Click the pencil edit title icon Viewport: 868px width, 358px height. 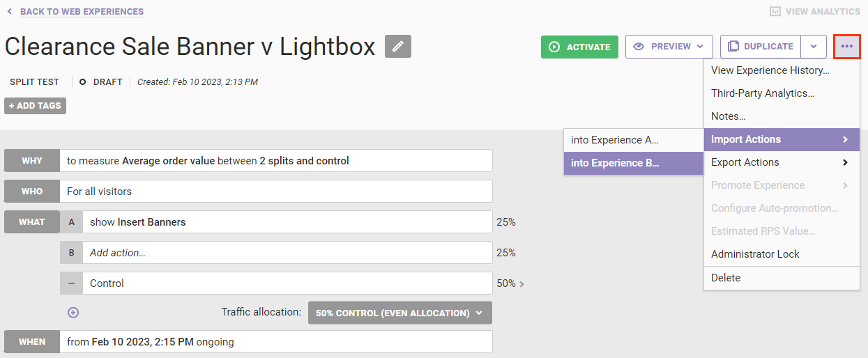pos(398,46)
